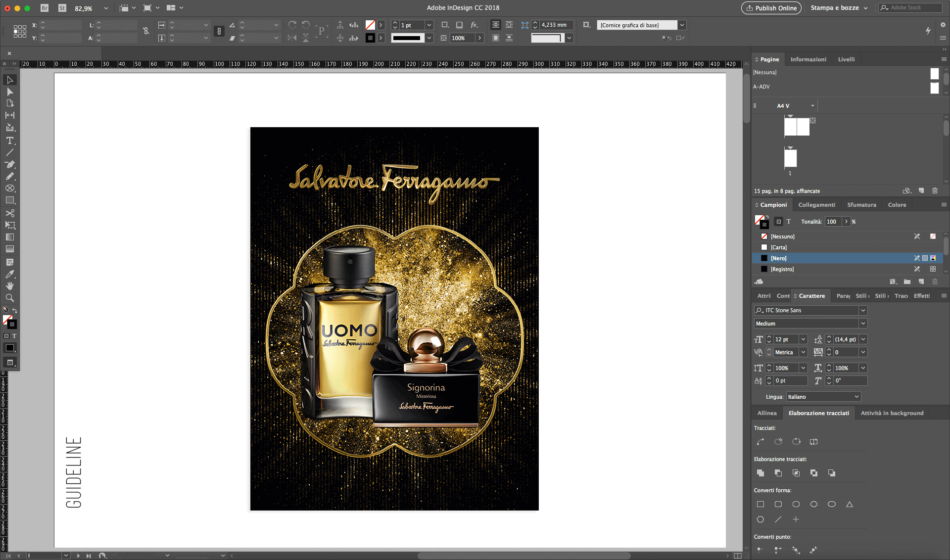Switch to Attività in background tab

click(x=892, y=413)
